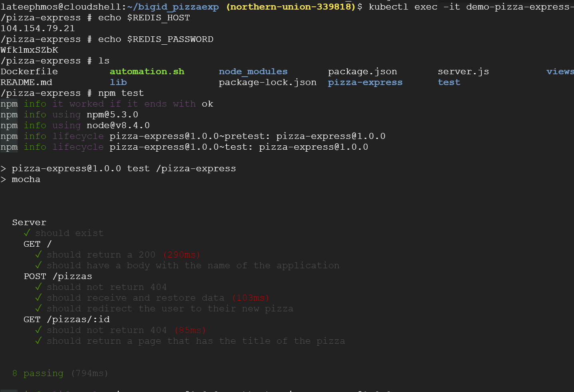
Task: Click the package.json file listing
Action: 362,71
